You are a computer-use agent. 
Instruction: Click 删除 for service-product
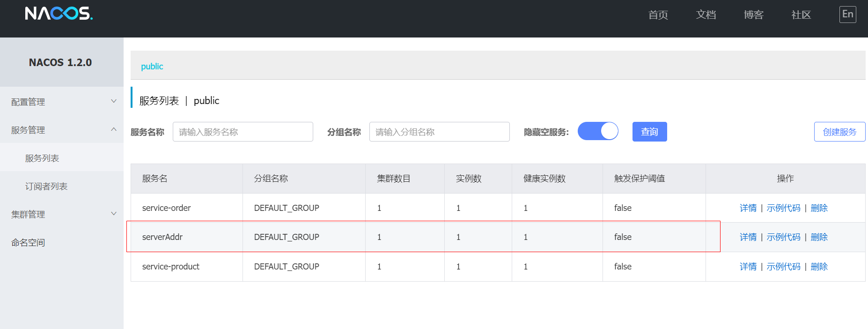(x=819, y=266)
